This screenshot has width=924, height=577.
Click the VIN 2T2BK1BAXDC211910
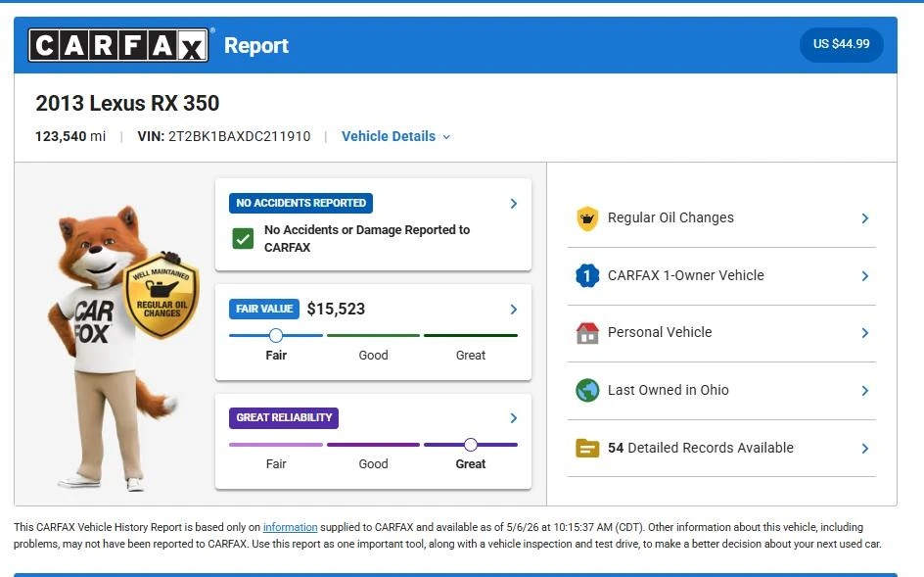click(224, 136)
